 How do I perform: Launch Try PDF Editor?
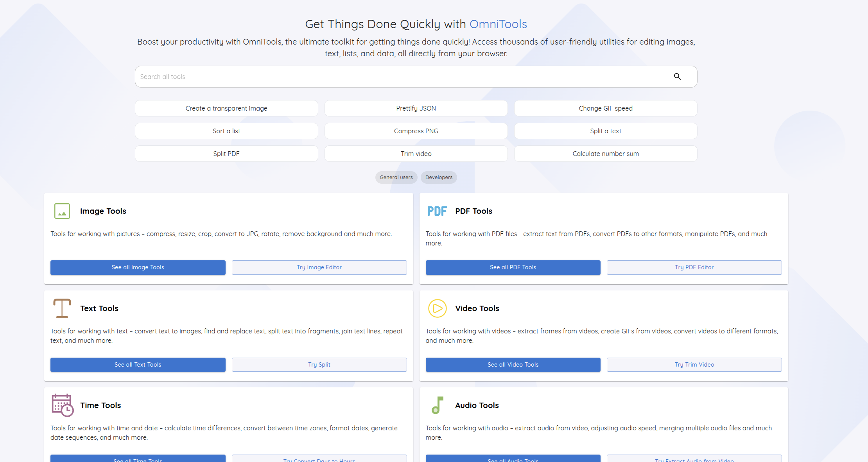click(x=694, y=267)
